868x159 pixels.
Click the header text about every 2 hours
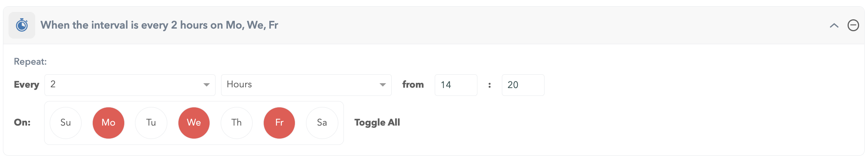click(x=159, y=25)
